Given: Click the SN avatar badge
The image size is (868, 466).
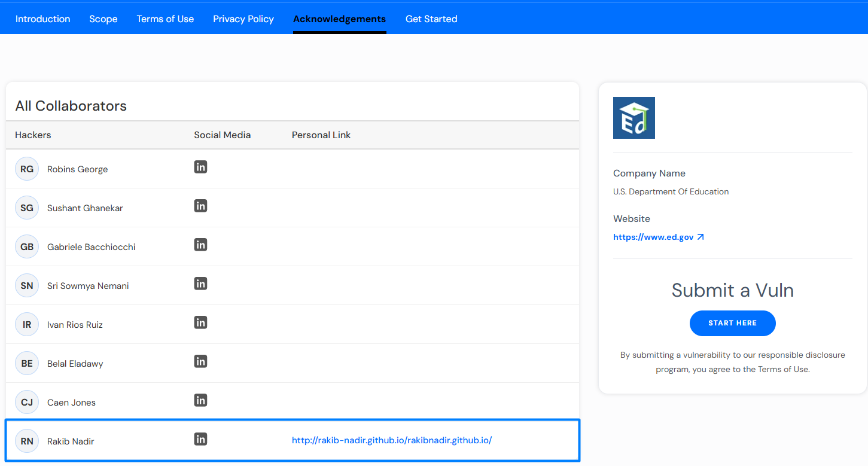Looking at the screenshot, I should point(27,285).
